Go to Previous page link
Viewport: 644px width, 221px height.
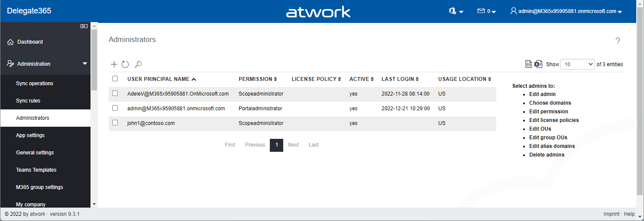click(255, 145)
